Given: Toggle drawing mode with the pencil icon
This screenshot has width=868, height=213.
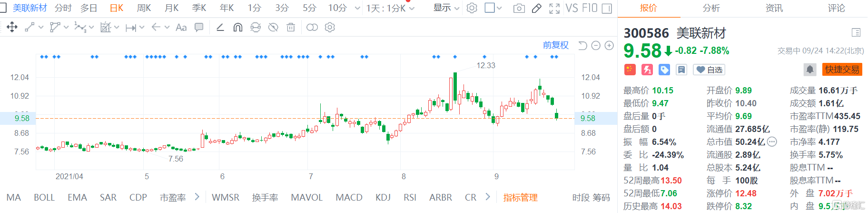Looking at the screenshot, I should (x=537, y=8).
